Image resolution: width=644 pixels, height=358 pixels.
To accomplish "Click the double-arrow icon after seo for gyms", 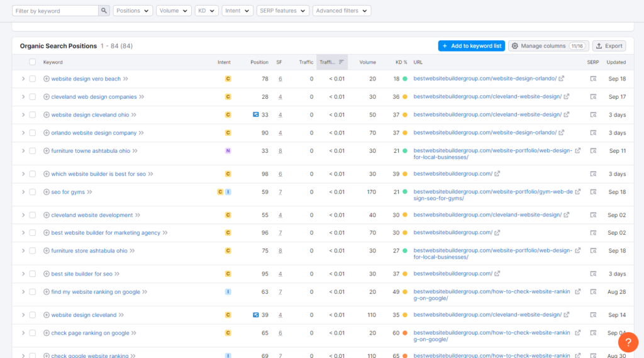I will pos(89,192).
